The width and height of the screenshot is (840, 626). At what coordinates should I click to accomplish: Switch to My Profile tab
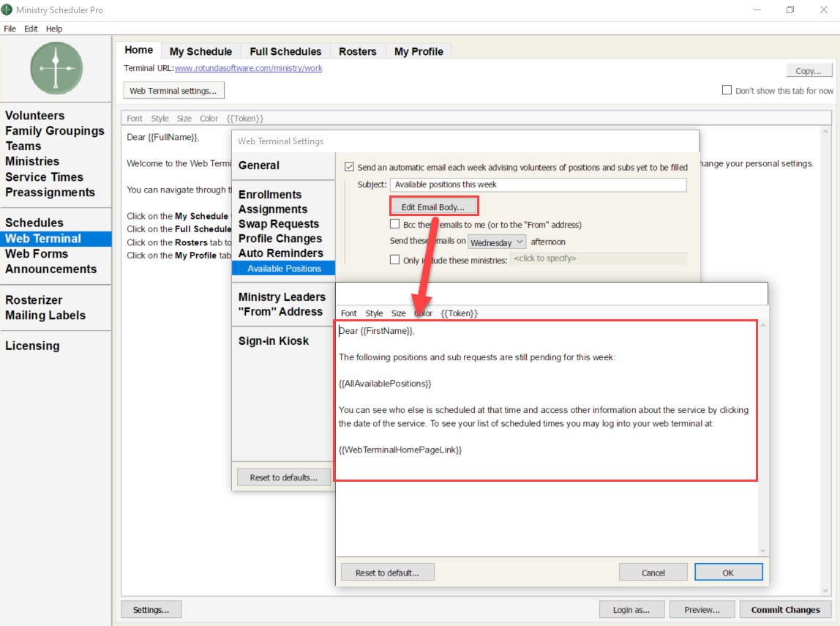click(x=419, y=51)
